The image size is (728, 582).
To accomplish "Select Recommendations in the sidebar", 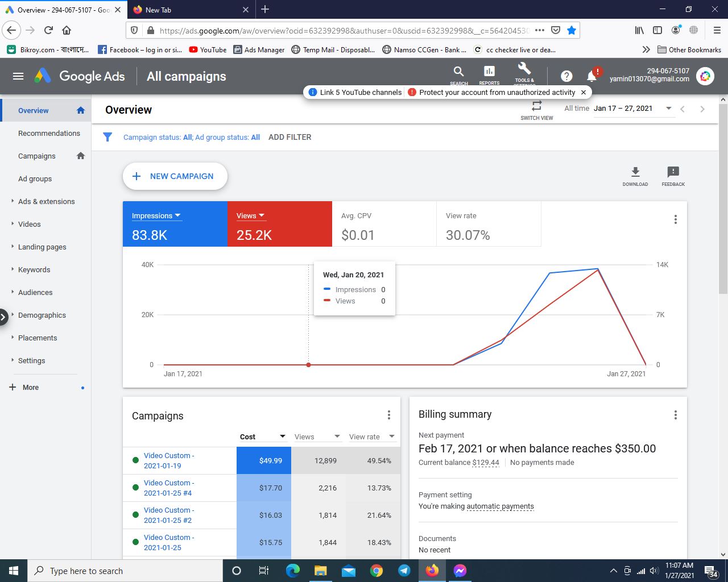I will 49,133.
